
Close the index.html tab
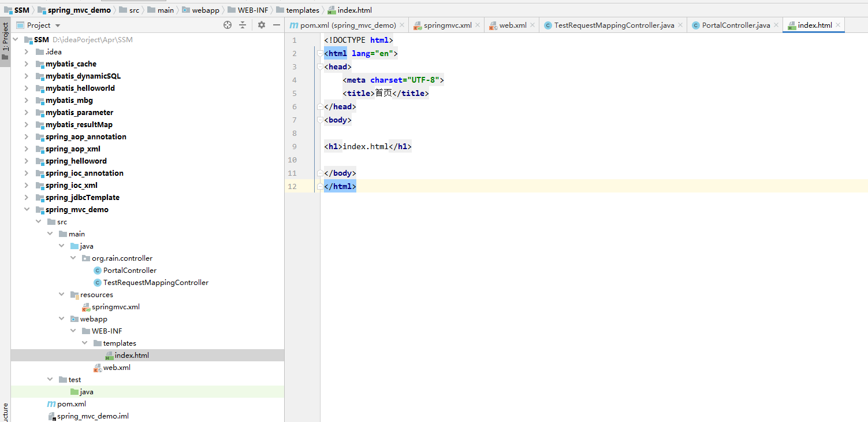point(839,25)
